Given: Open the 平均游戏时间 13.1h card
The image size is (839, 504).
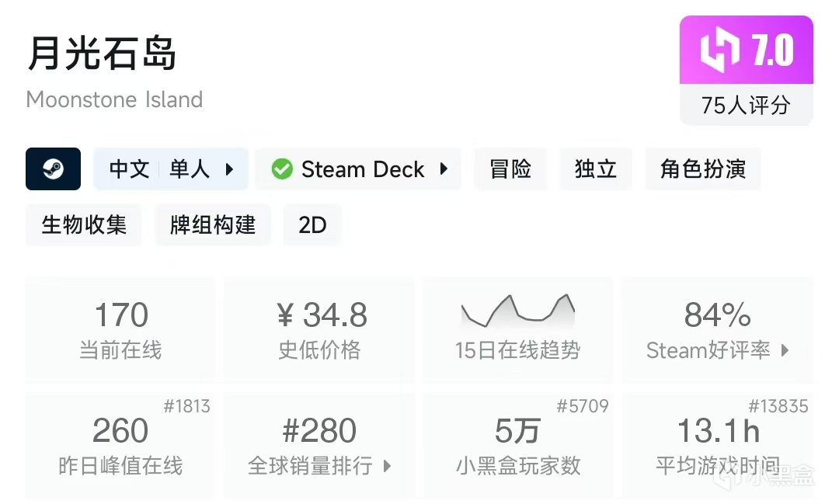Looking at the screenshot, I should 717,446.
